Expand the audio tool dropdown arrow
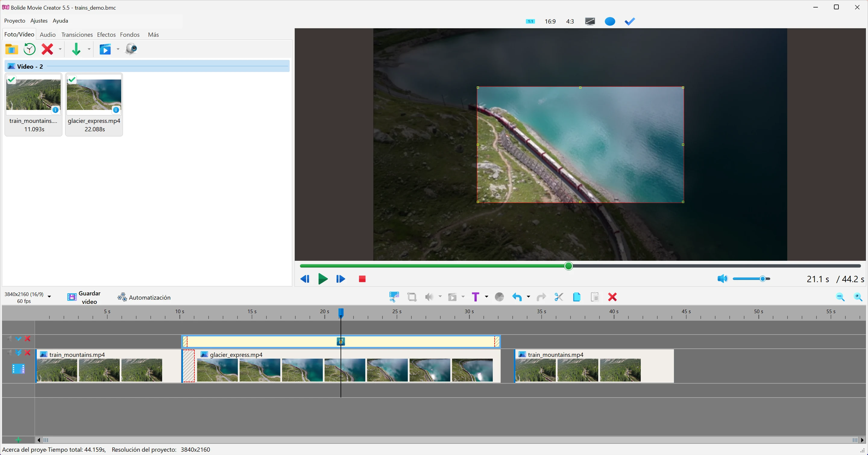 pyautogui.click(x=440, y=297)
